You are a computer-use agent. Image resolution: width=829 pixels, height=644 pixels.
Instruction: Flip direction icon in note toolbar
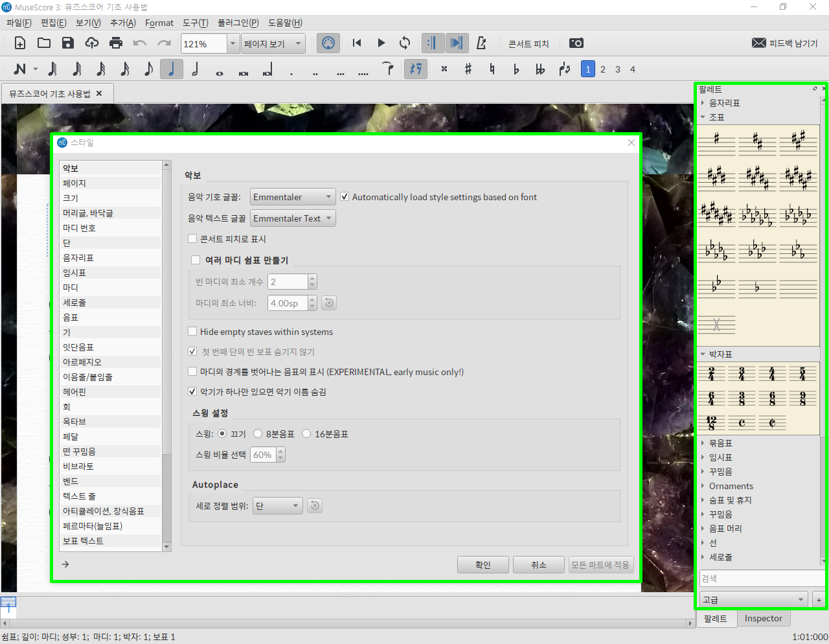point(564,69)
